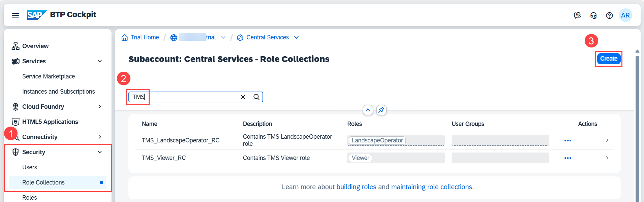Open the feedback chat icon
The image size is (644, 202).
click(577, 15)
